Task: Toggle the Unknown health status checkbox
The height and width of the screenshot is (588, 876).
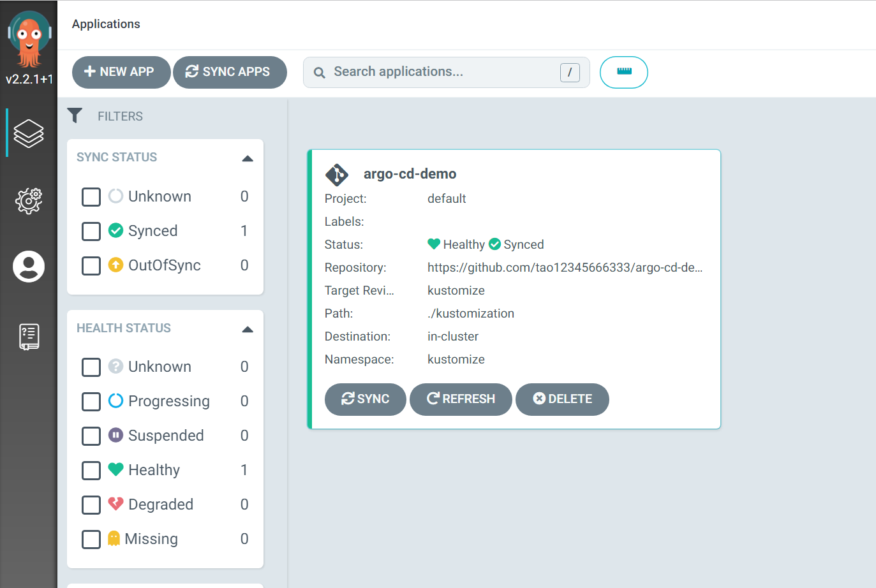Action: pyautogui.click(x=91, y=367)
